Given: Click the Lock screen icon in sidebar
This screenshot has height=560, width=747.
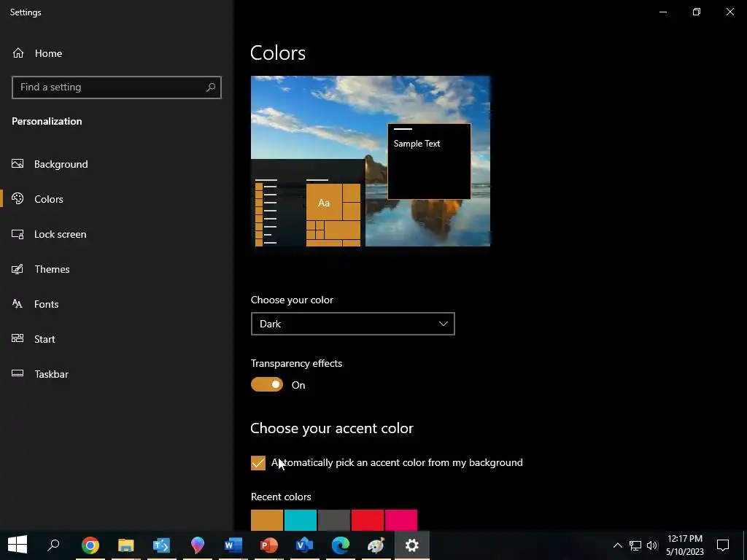Looking at the screenshot, I should [x=18, y=234].
